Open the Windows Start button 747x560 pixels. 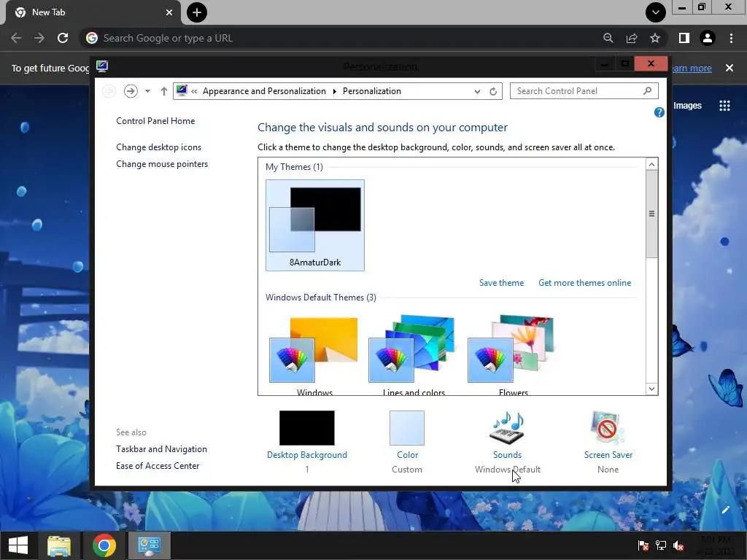pos(18,545)
